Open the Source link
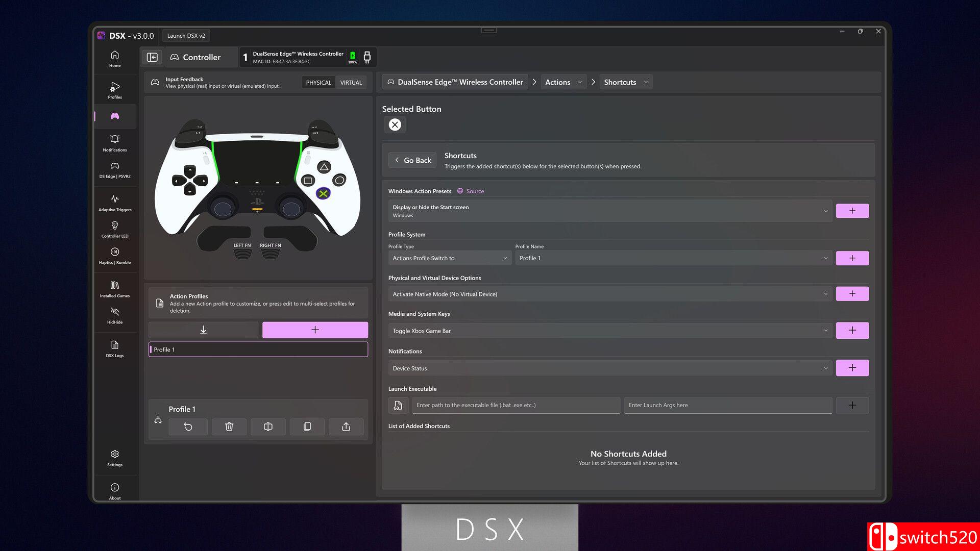The image size is (980, 551). [470, 191]
